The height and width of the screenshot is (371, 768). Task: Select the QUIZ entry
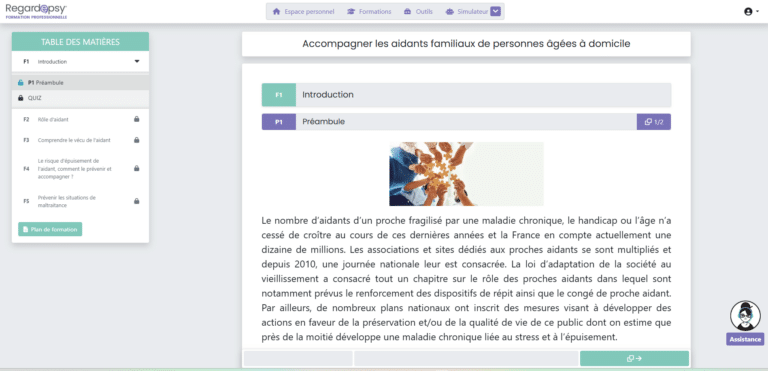coord(80,98)
